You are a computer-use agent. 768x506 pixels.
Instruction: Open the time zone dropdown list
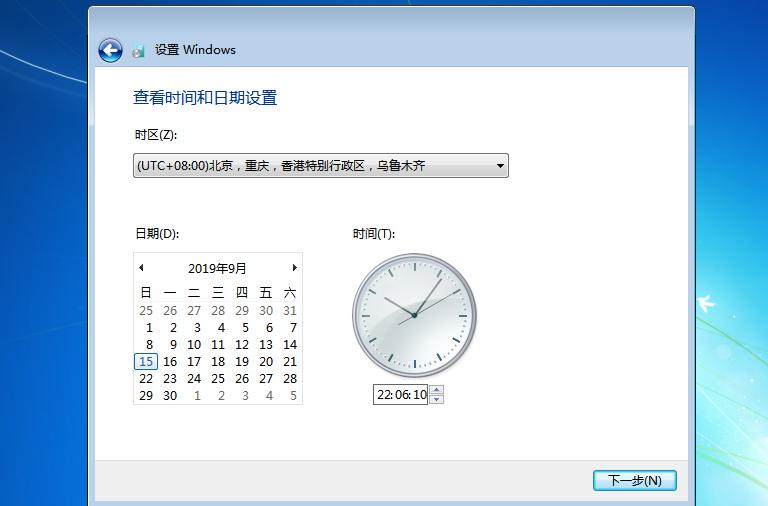click(x=321, y=166)
